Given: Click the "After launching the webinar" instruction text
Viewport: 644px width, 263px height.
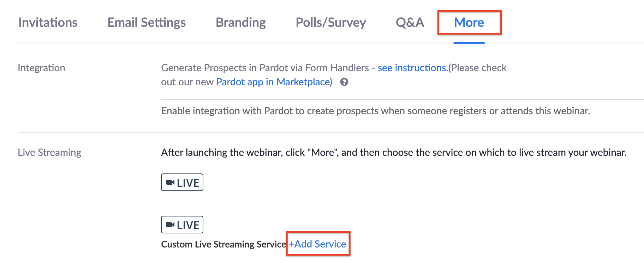Looking at the screenshot, I should (394, 152).
